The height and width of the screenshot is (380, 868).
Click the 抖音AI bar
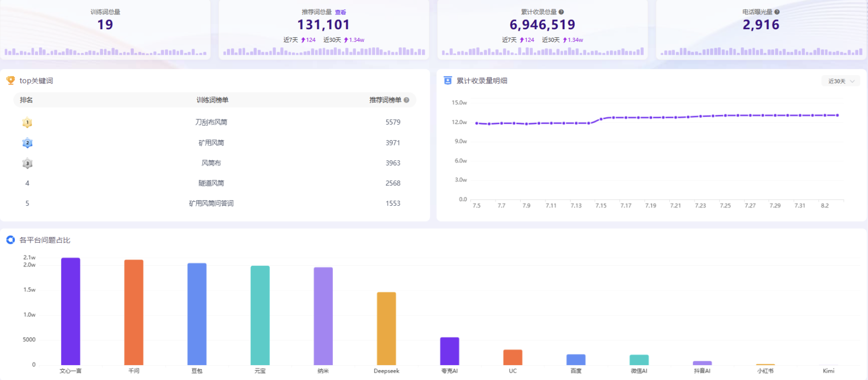pyautogui.click(x=702, y=363)
